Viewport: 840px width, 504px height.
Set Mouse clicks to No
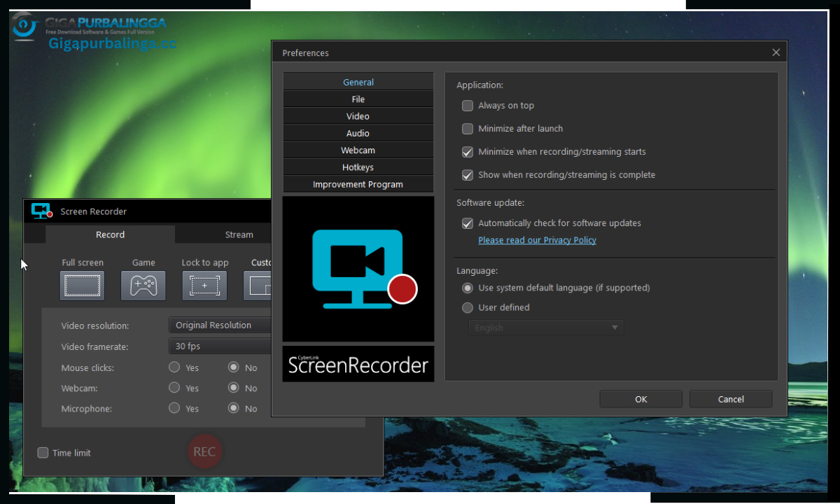point(233,367)
